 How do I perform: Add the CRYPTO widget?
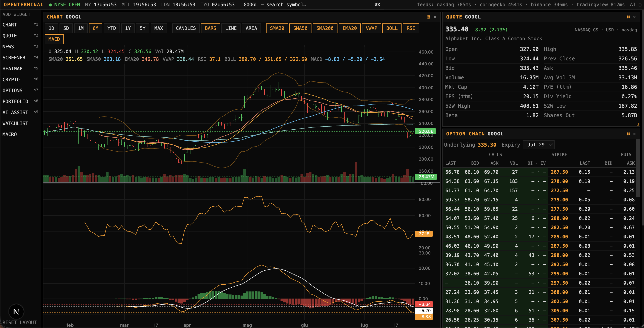(20, 80)
